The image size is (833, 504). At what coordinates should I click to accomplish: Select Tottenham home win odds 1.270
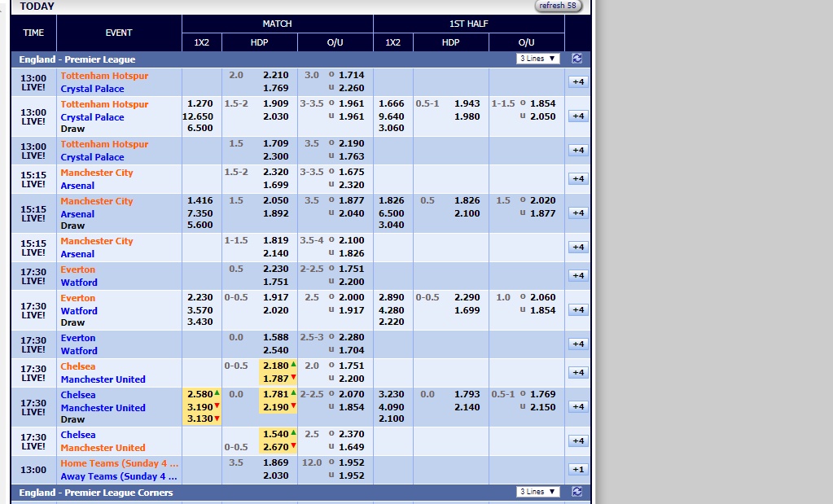coord(199,103)
